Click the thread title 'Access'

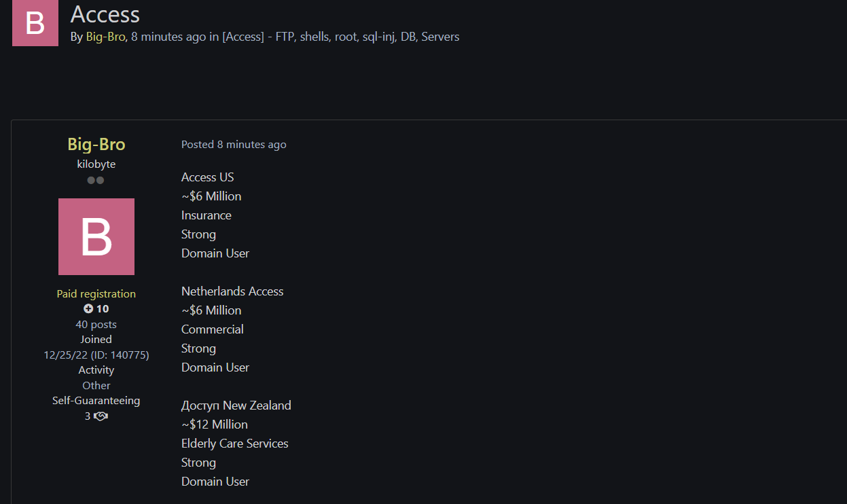(105, 14)
